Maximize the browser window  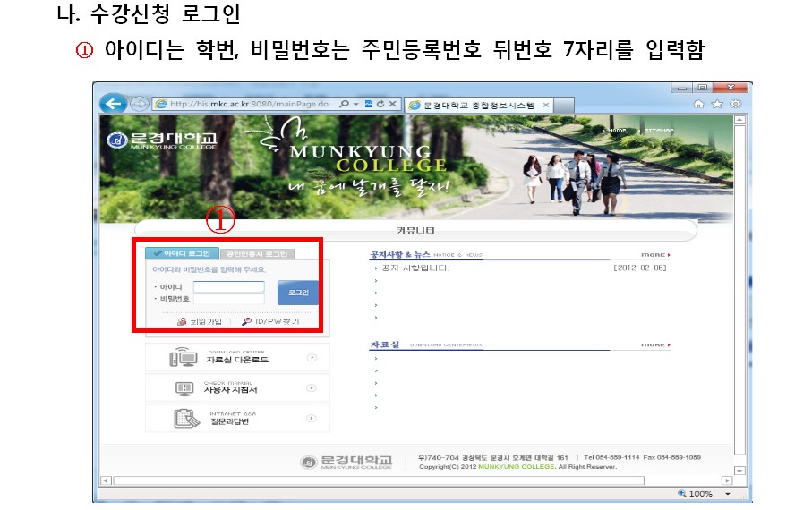[702, 88]
